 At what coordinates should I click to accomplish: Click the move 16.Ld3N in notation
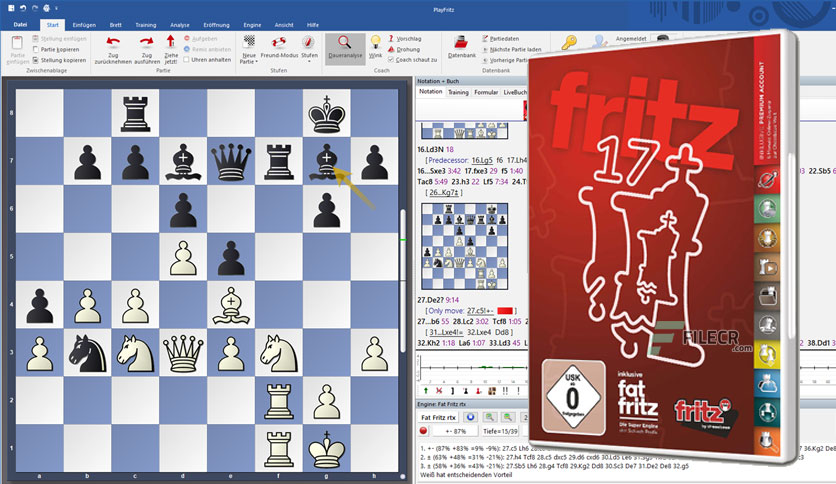(431, 150)
